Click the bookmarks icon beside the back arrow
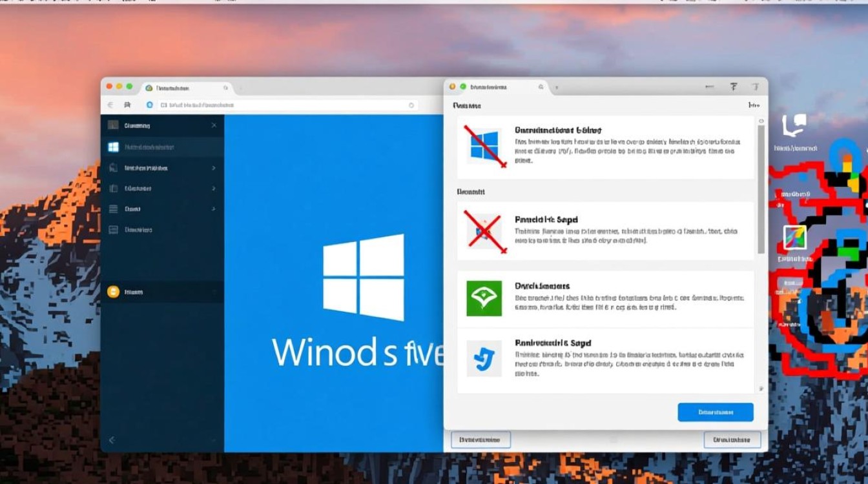Viewport: 868px width, 484px height. (x=127, y=105)
